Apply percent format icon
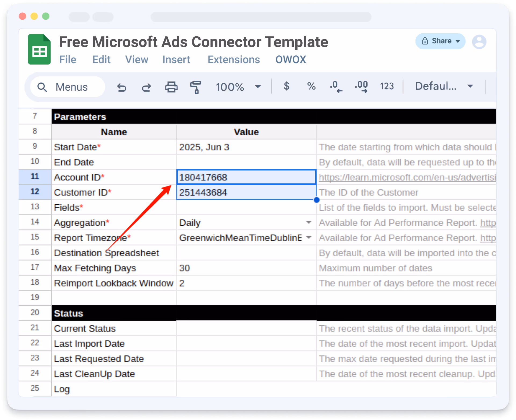Screen dimensions: 516x420 (311, 86)
